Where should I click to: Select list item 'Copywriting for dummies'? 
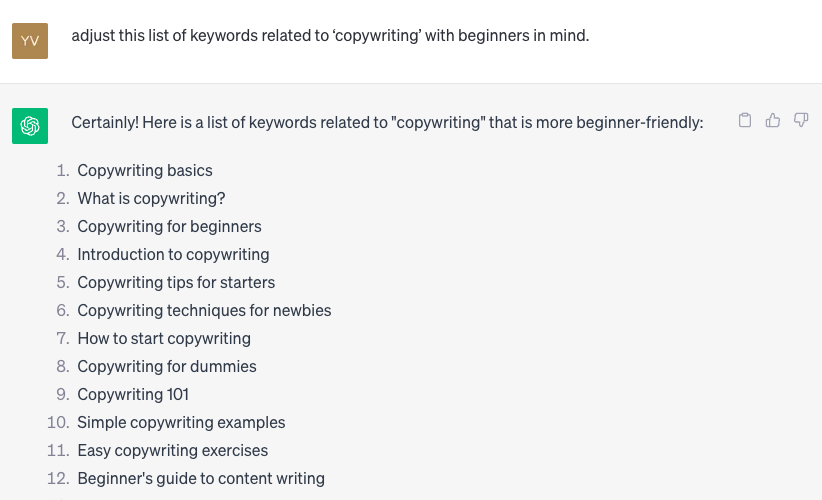[167, 366]
